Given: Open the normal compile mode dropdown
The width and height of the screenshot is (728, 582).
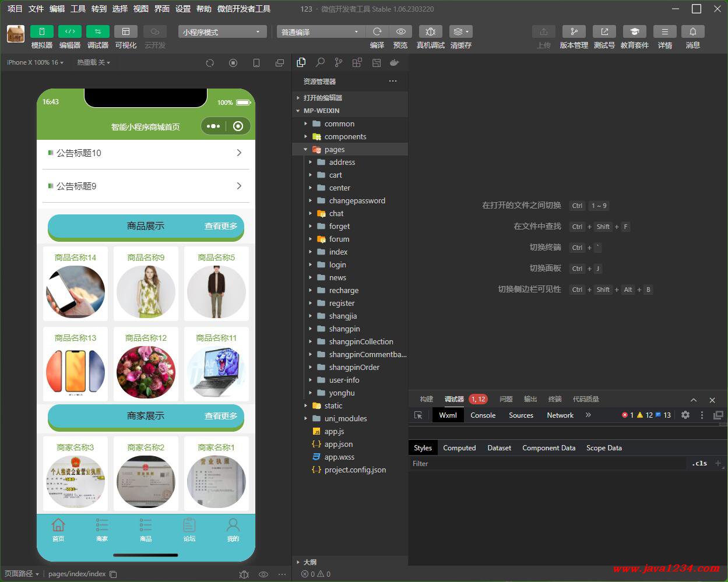Looking at the screenshot, I should (321, 32).
